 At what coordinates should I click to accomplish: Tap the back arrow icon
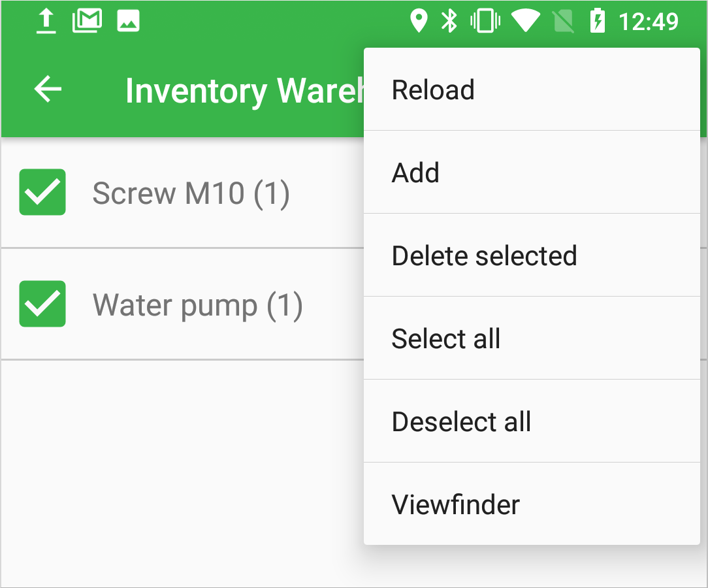coord(48,90)
